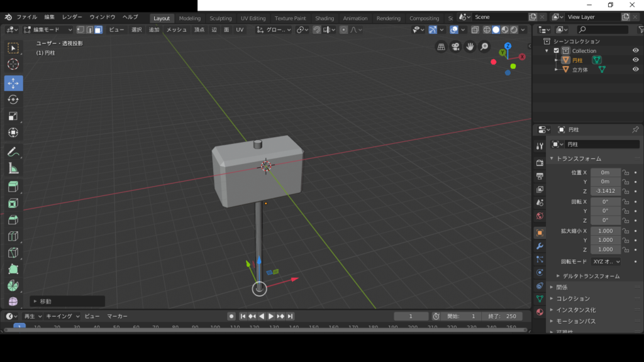Hide 円柱 object with eye icon
Screen dimensions: 644x362
635,60
